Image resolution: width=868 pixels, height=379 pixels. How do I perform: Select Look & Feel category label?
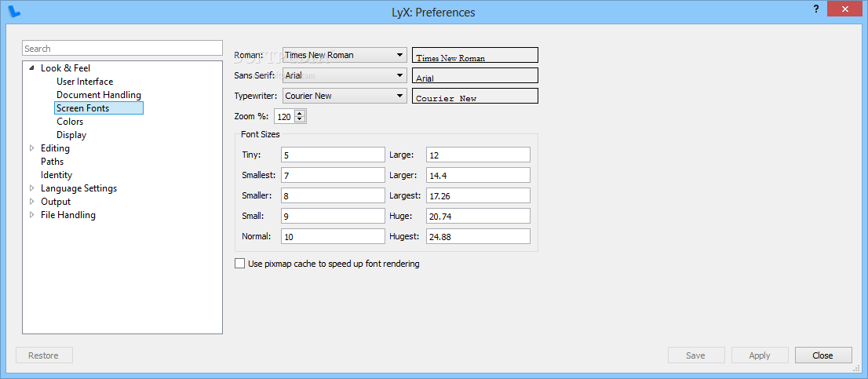pyautogui.click(x=65, y=68)
